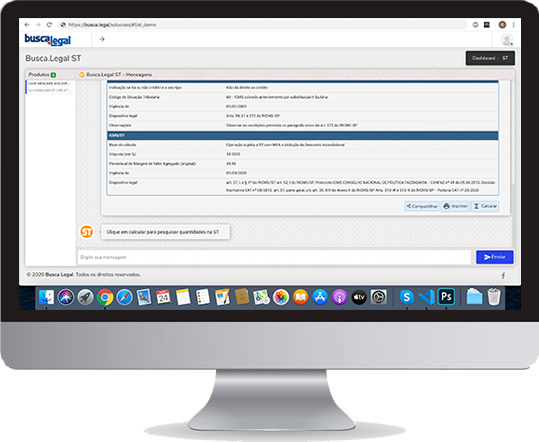Click the chat panel vertical scrollbar

(513, 132)
